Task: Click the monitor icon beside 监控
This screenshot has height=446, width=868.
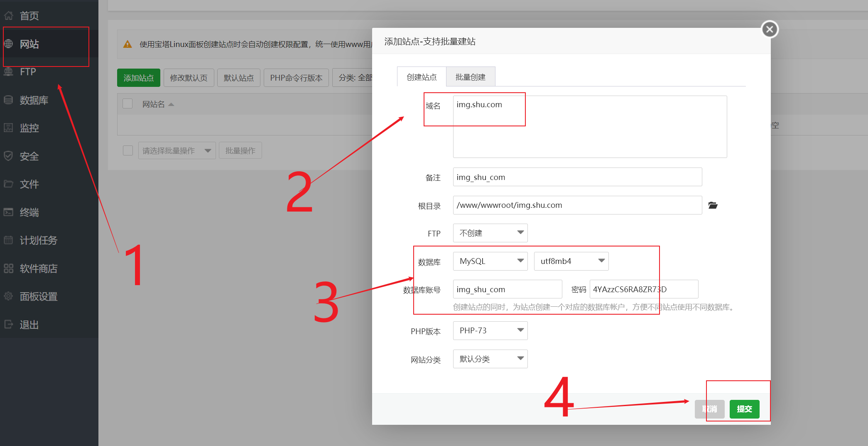Action: [9, 128]
